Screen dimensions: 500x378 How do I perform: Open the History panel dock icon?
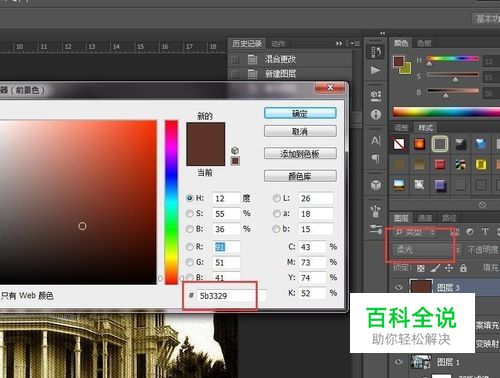point(376,52)
